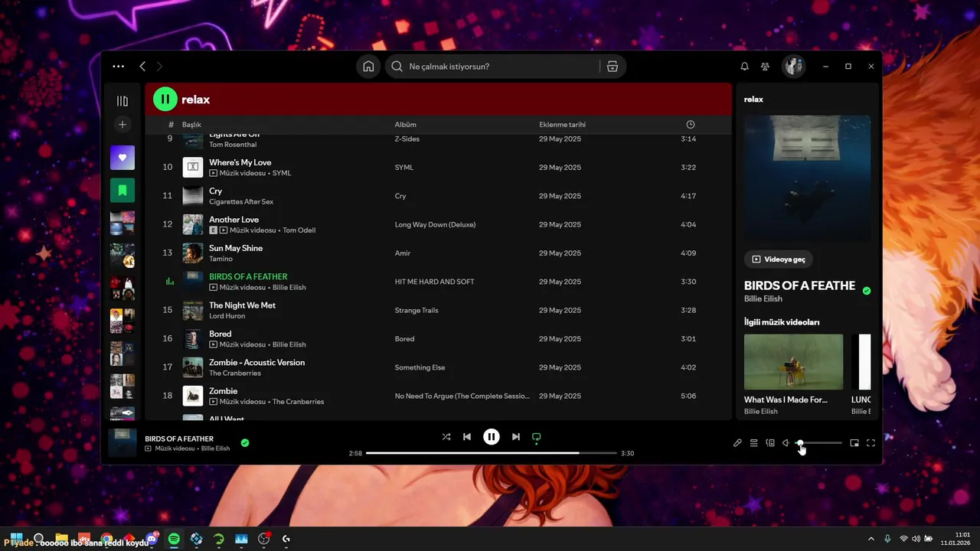
Task: Open the notifications bell
Action: coord(744,67)
